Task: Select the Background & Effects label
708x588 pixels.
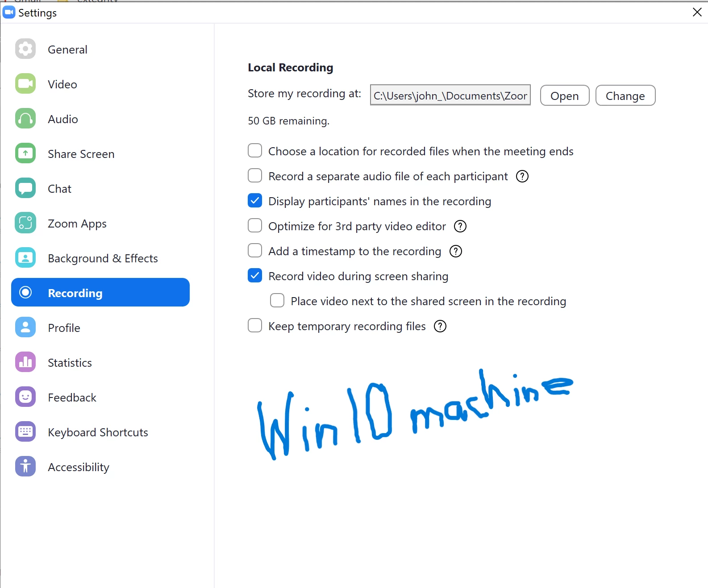Action: coord(103,258)
